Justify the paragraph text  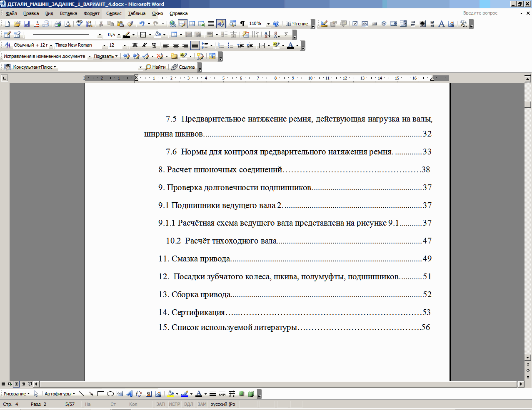coord(195,45)
